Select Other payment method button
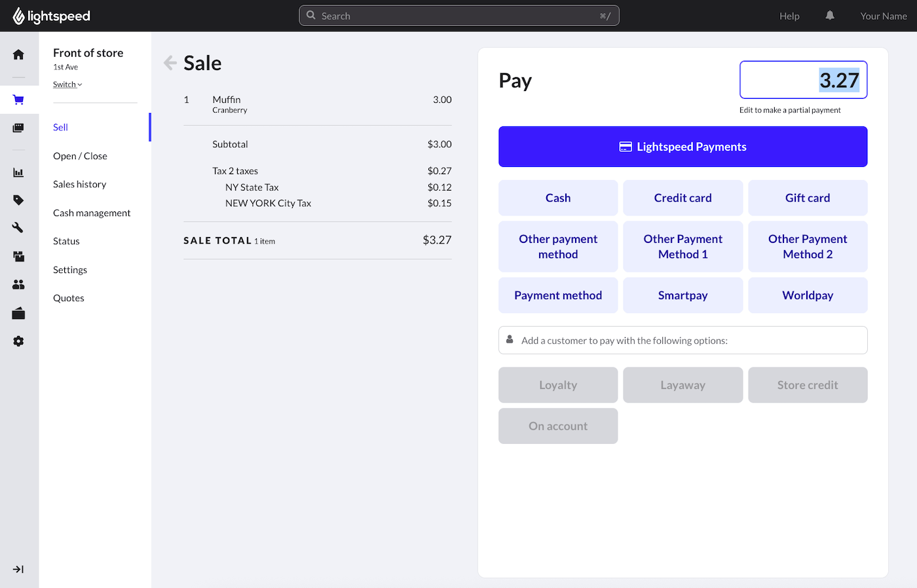 click(558, 246)
